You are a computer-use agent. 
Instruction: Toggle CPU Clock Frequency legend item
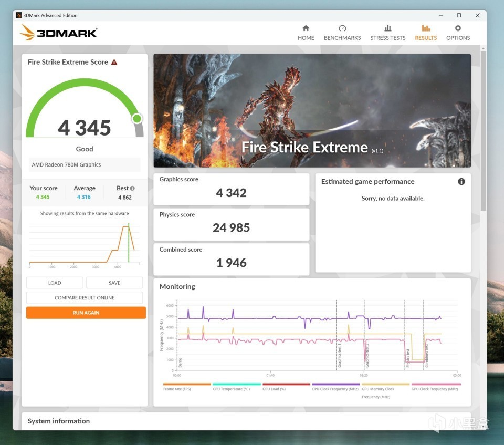pos(335,387)
